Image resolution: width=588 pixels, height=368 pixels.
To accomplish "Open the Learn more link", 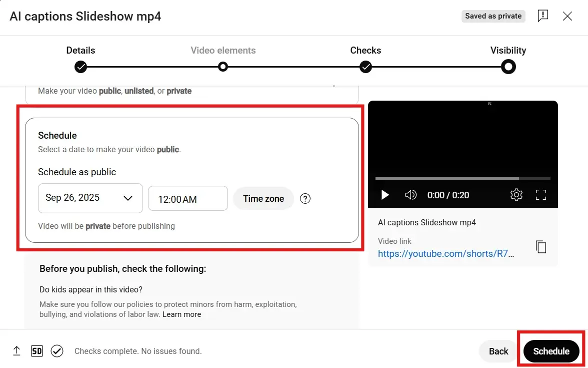I will pyautogui.click(x=181, y=314).
